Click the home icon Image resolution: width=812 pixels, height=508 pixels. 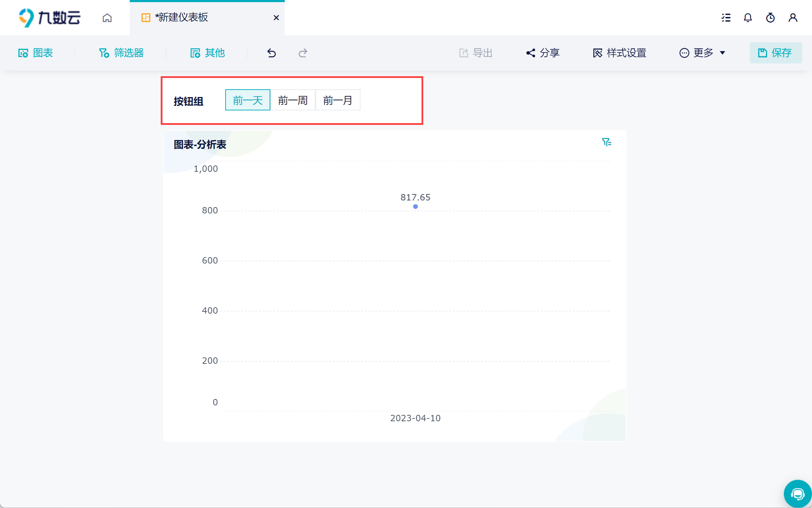pyautogui.click(x=107, y=18)
